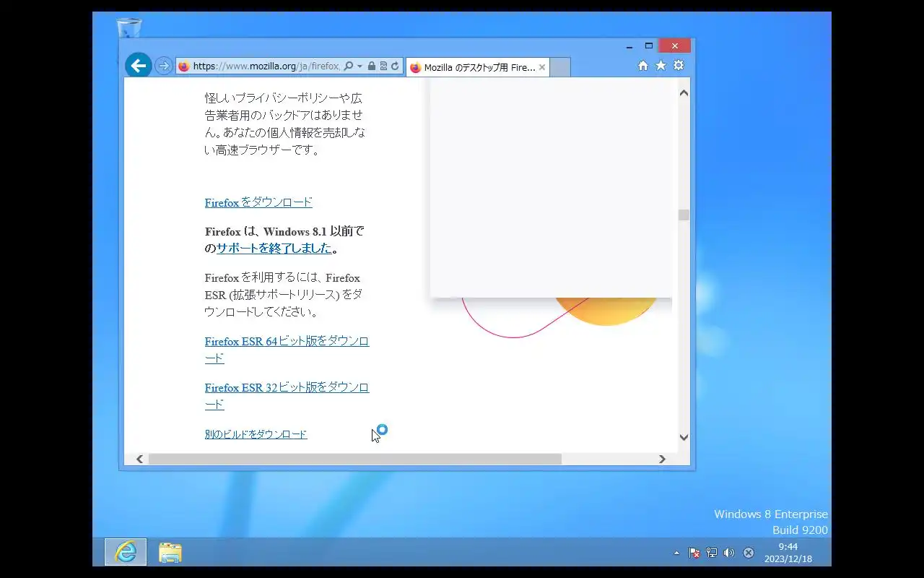This screenshot has height=578, width=924.
Task: Expand hidden tray icons arrow
Action: pyautogui.click(x=676, y=553)
